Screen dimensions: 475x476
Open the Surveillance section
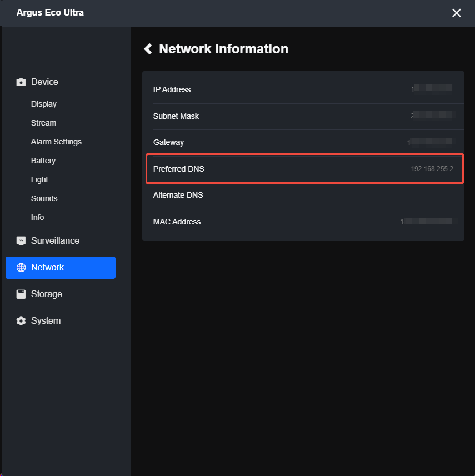click(55, 241)
